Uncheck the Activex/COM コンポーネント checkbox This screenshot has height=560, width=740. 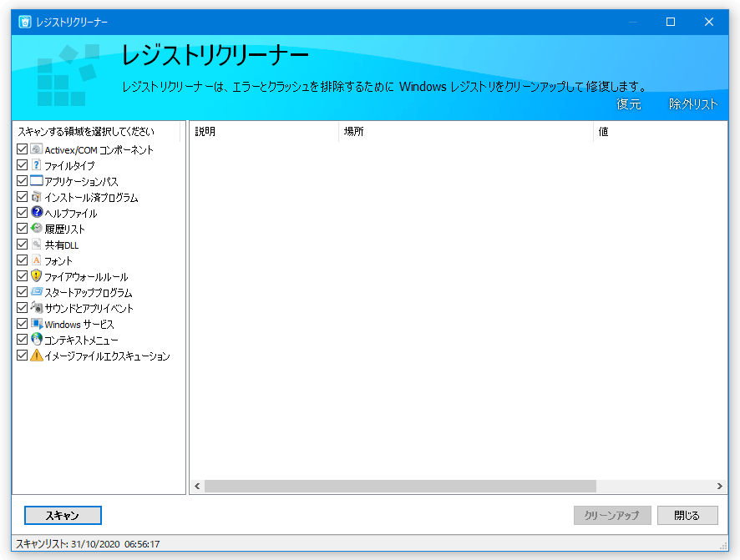pyautogui.click(x=22, y=149)
